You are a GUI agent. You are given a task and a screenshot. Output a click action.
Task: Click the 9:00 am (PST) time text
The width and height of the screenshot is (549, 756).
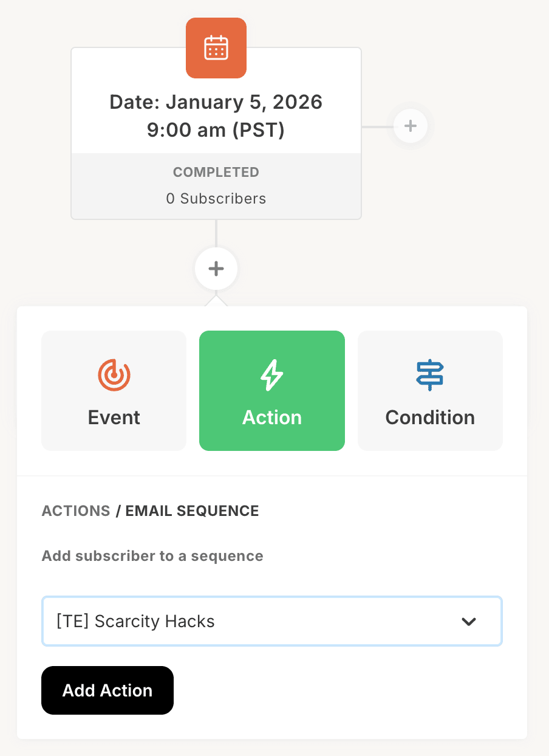tap(216, 131)
